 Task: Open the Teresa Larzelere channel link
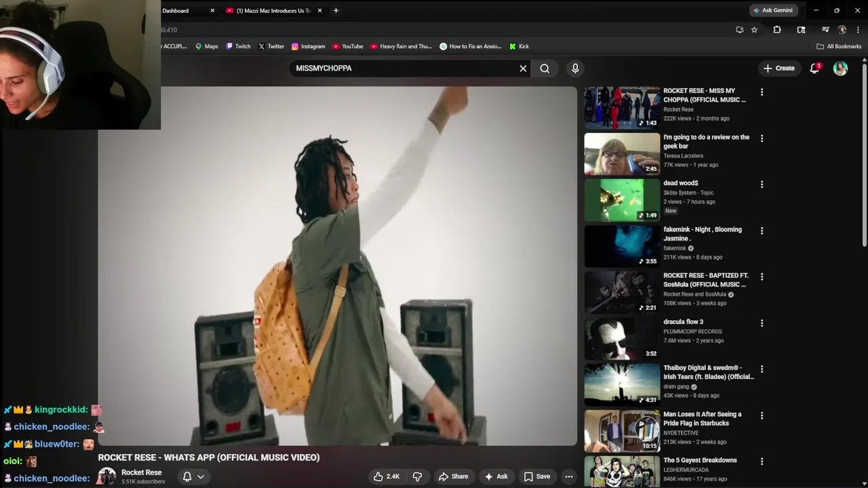(x=683, y=156)
